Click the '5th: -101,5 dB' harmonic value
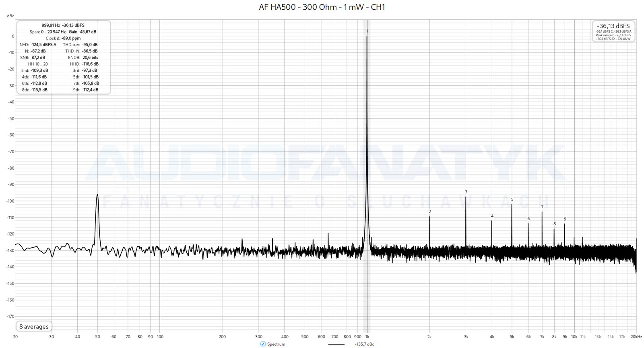This screenshot has width=644, height=348. click(85, 77)
